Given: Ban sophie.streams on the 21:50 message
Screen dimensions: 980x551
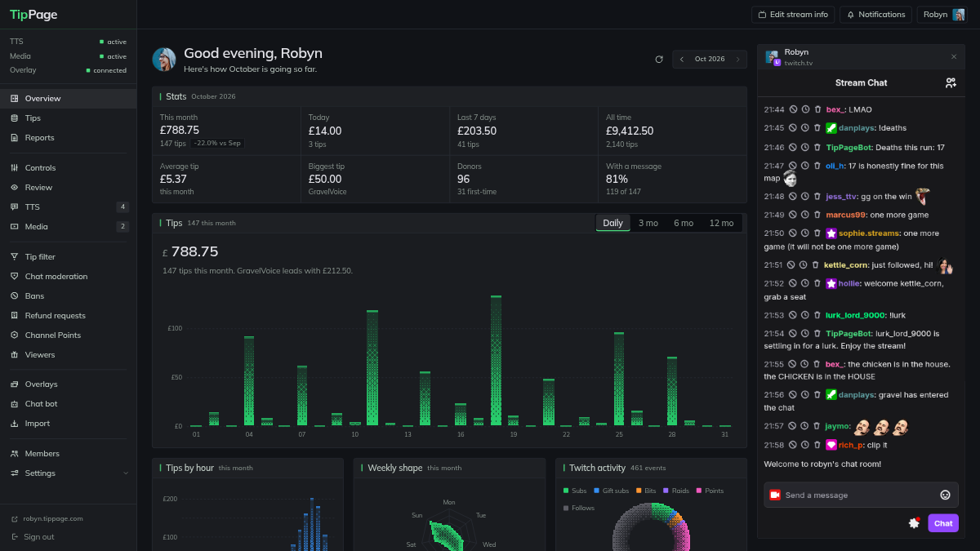Looking at the screenshot, I should [793, 233].
